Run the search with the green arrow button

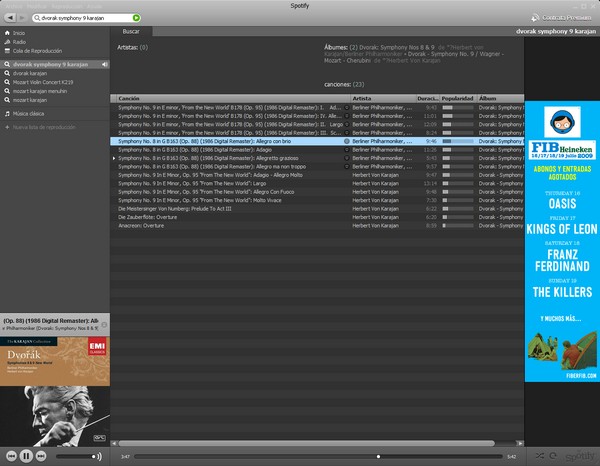(x=136, y=18)
